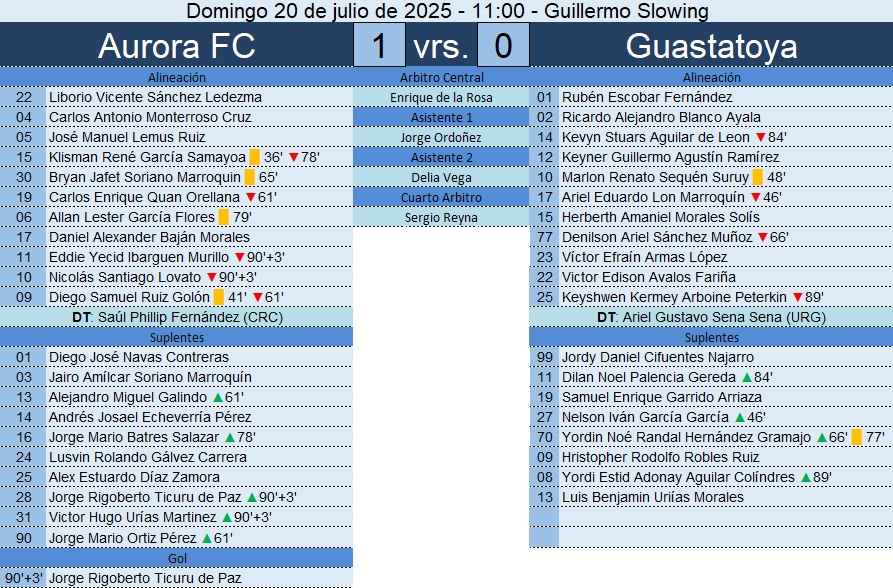The image size is (893, 588).
Task: Click the Arbitro Central header cell
Action: tap(441, 77)
